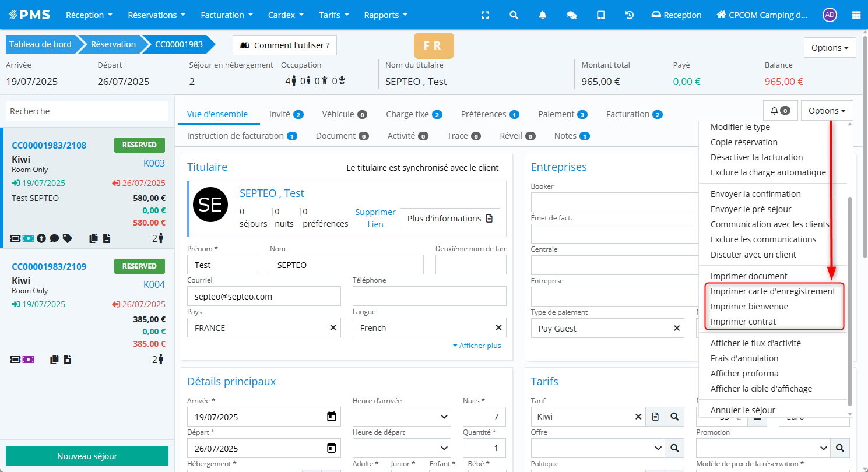Open the chat messages icon

pyautogui.click(x=572, y=15)
